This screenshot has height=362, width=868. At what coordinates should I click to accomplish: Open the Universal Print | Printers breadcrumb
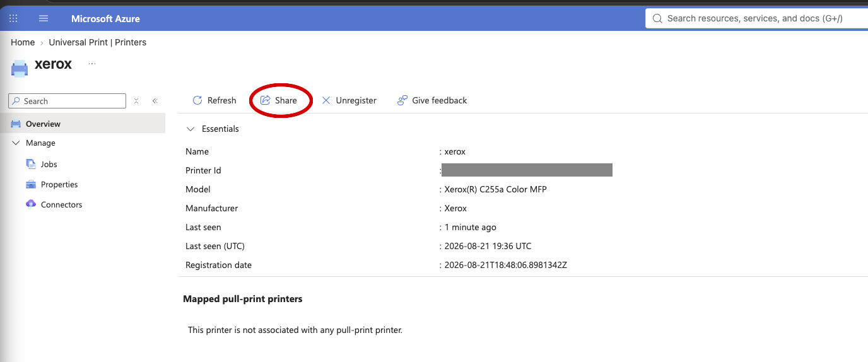98,42
